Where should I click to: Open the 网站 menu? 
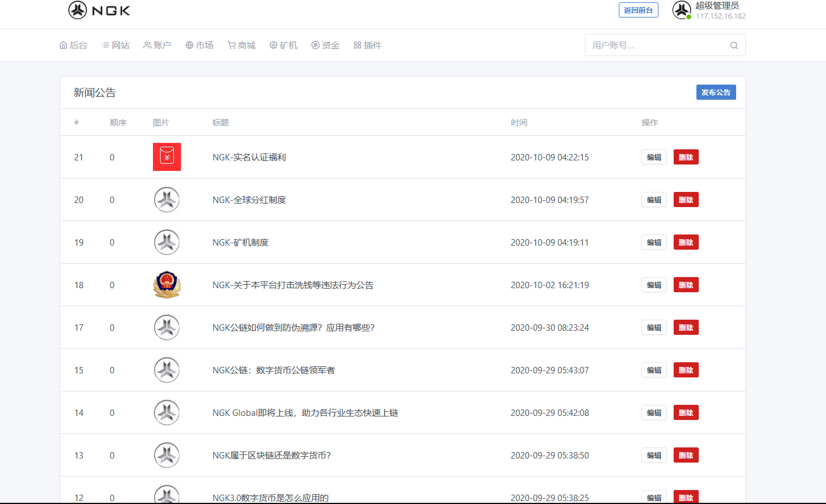(x=116, y=45)
